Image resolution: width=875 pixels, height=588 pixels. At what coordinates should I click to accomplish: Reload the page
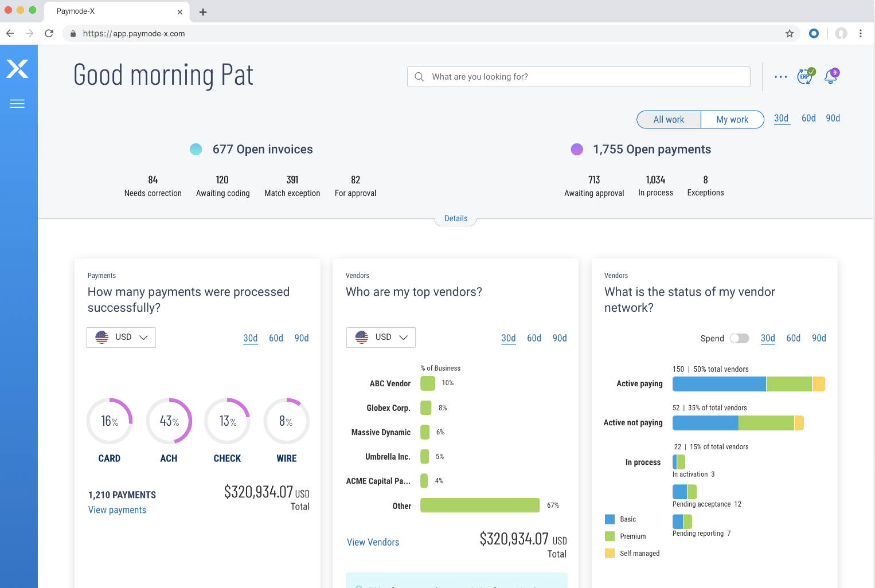click(49, 33)
